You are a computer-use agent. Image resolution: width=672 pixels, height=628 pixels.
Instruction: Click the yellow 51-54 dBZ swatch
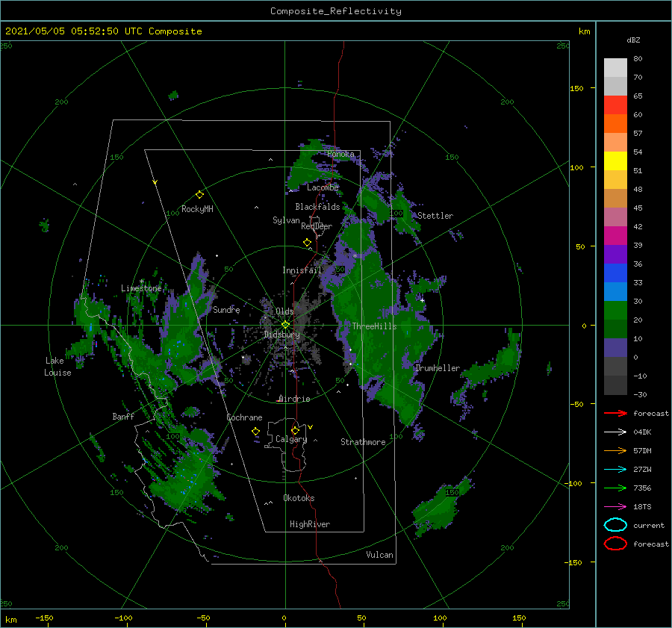[x=615, y=161]
